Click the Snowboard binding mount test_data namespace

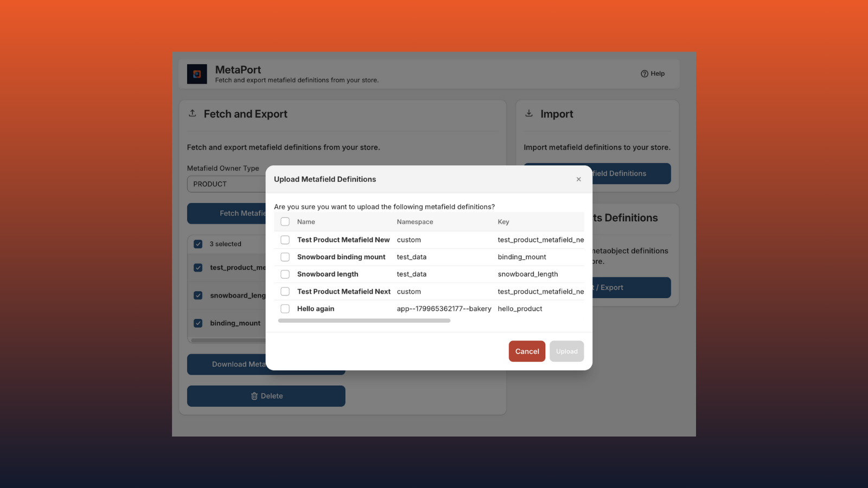click(x=411, y=257)
